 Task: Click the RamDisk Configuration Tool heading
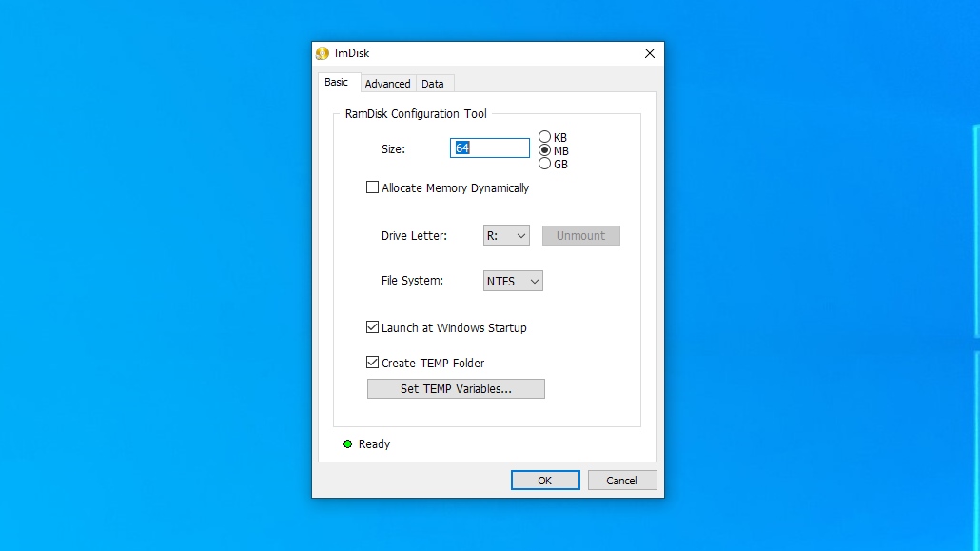click(416, 114)
